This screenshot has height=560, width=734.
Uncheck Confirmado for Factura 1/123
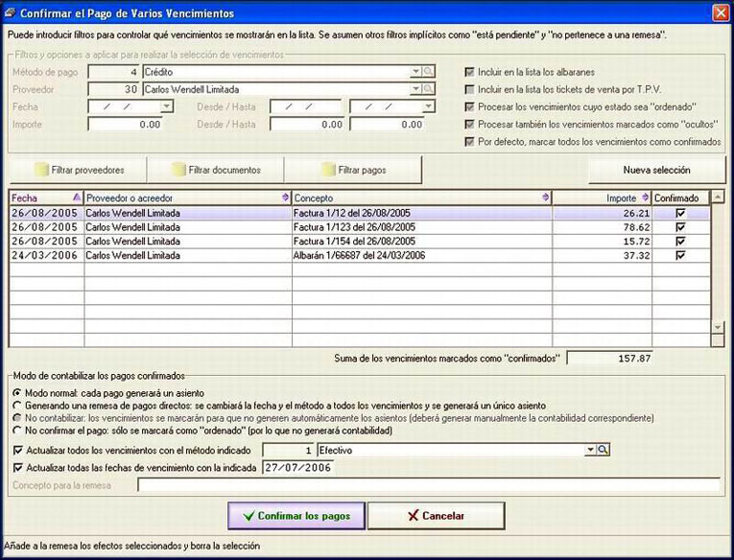click(680, 227)
